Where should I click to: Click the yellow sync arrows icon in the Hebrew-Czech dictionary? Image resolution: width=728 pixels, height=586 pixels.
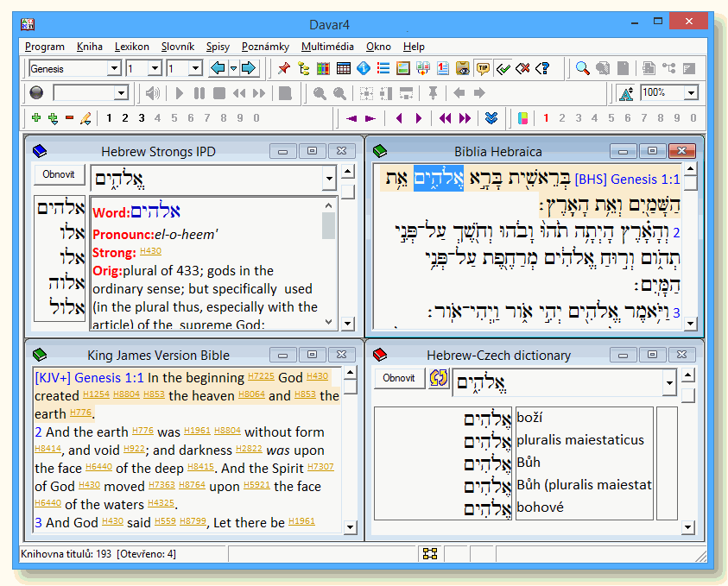[x=439, y=379]
